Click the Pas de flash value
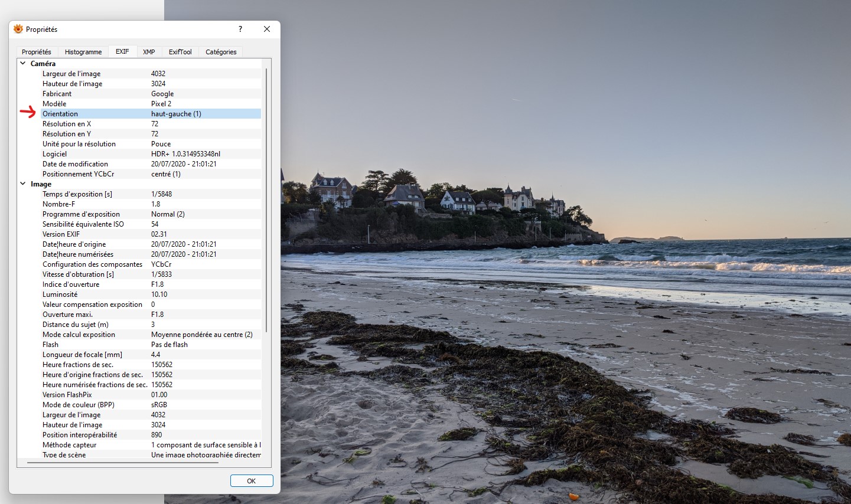The width and height of the screenshot is (851, 504). [x=169, y=345]
